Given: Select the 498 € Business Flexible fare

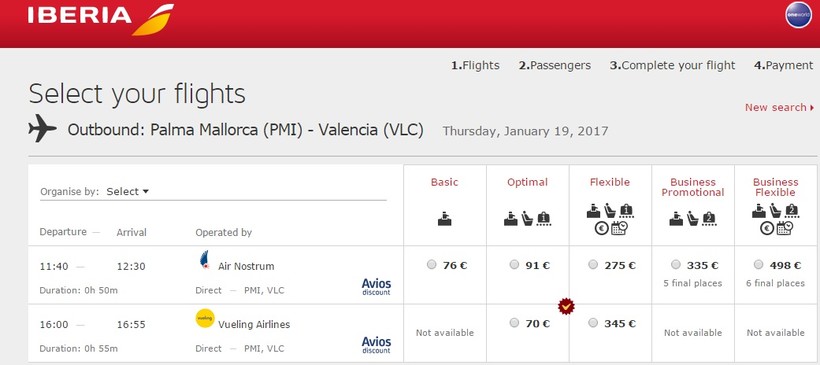Looking at the screenshot, I should (x=758, y=265).
